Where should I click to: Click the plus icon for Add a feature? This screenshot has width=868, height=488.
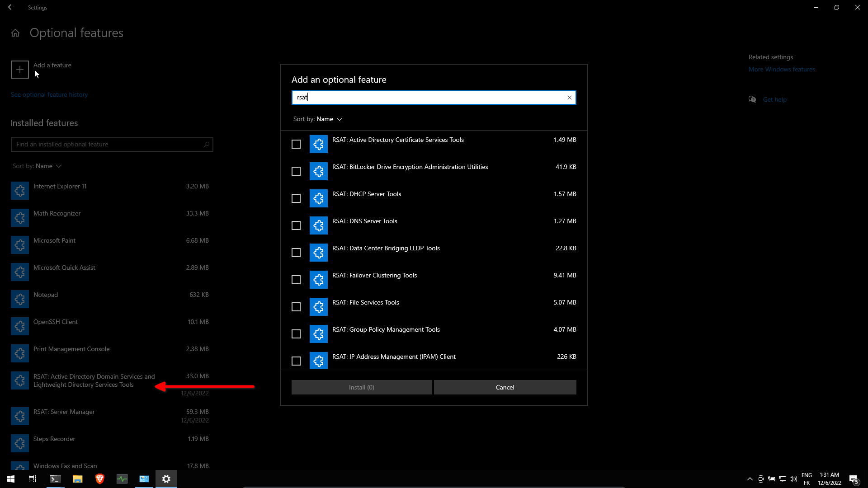coord(20,70)
